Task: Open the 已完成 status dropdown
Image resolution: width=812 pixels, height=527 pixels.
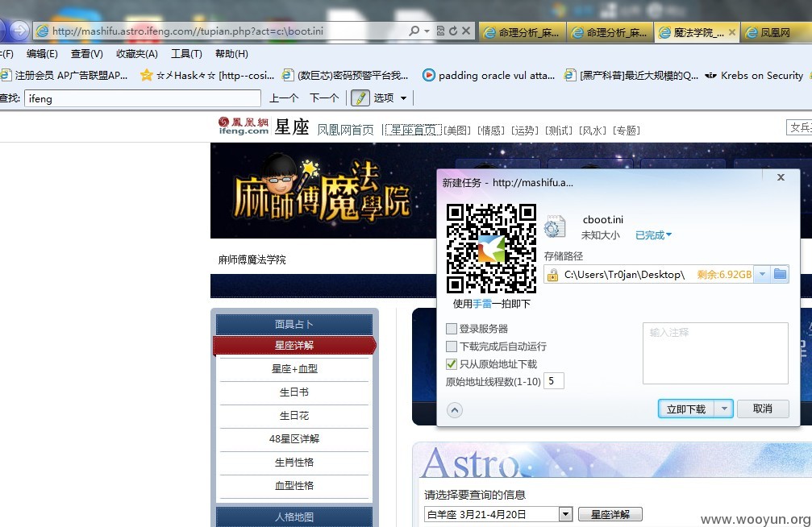Action: coord(653,235)
